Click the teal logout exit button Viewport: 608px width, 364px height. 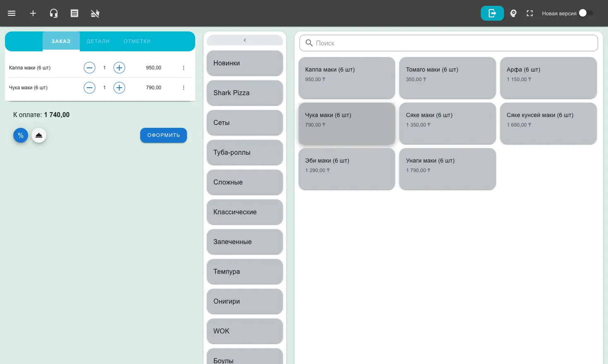click(492, 13)
